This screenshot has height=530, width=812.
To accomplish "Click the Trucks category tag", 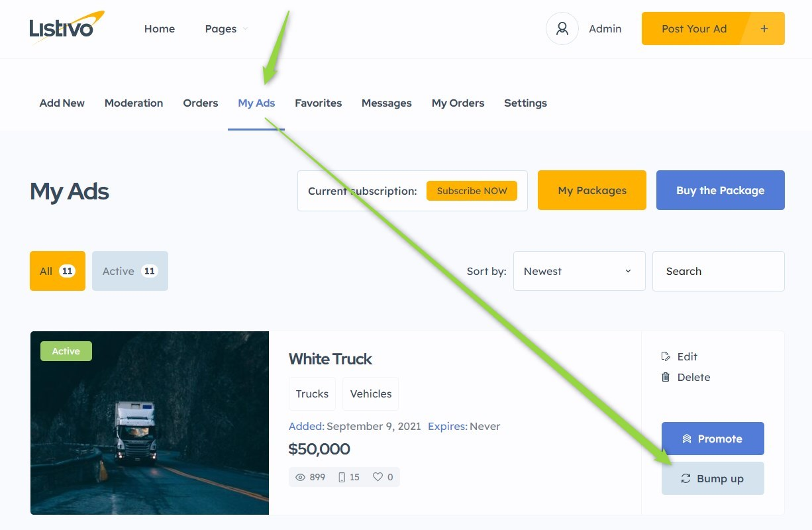I will click(x=312, y=394).
